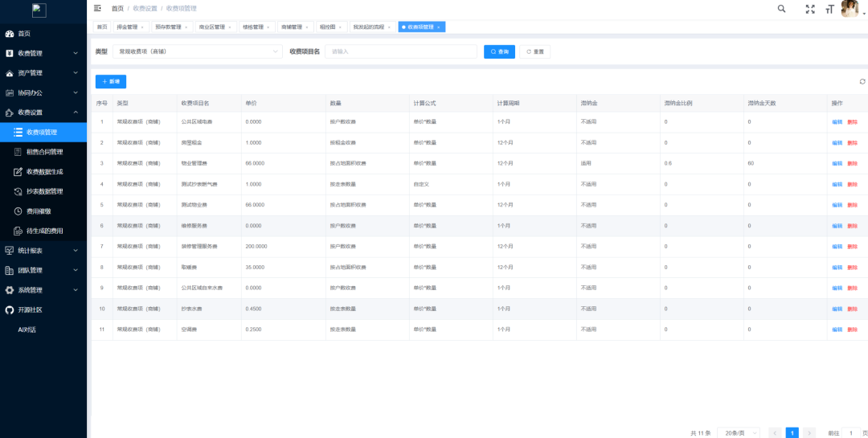Click the 抄表数据管理 icon in sidebar
The height and width of the screenshot is (438, 868).
coord(18,191)
